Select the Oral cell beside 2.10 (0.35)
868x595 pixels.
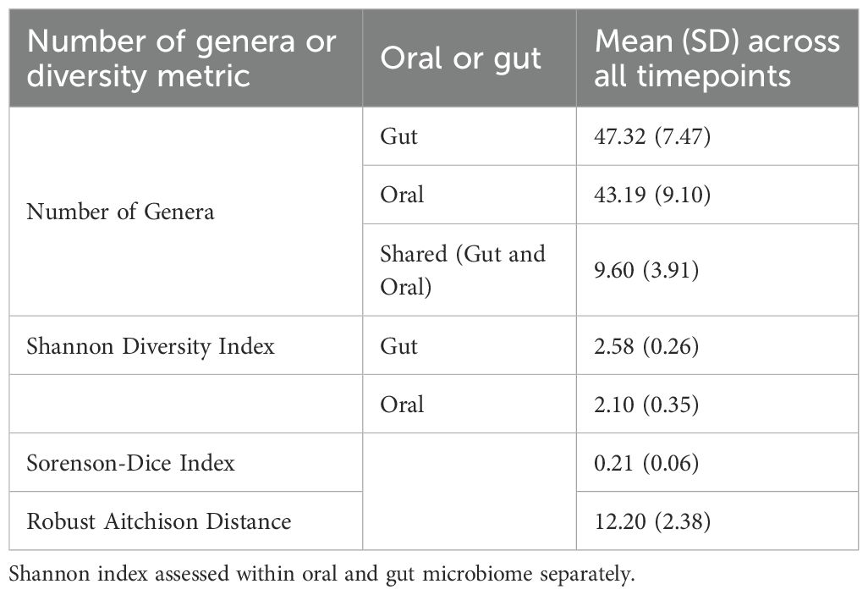(402, 404)
